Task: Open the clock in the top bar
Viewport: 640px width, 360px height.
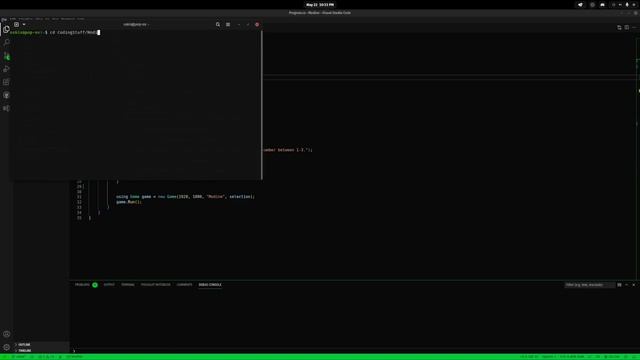Action: point(320,5)
